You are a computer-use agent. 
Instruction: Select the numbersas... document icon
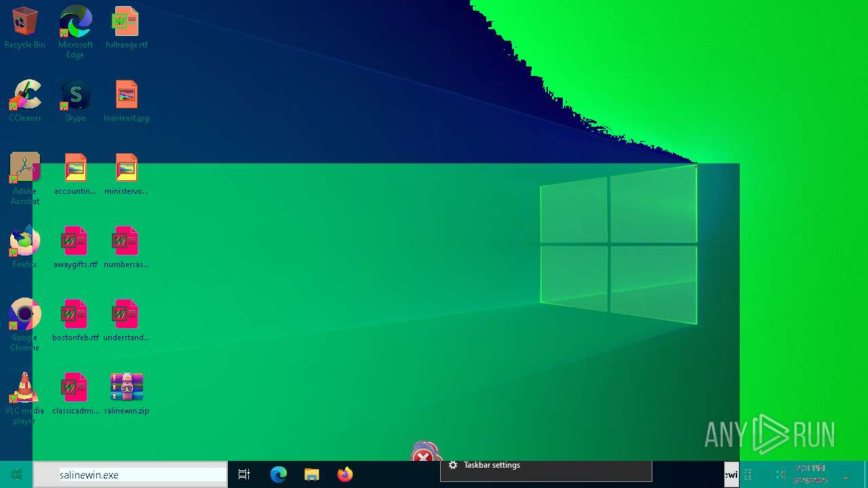click(x=126, y=247)
